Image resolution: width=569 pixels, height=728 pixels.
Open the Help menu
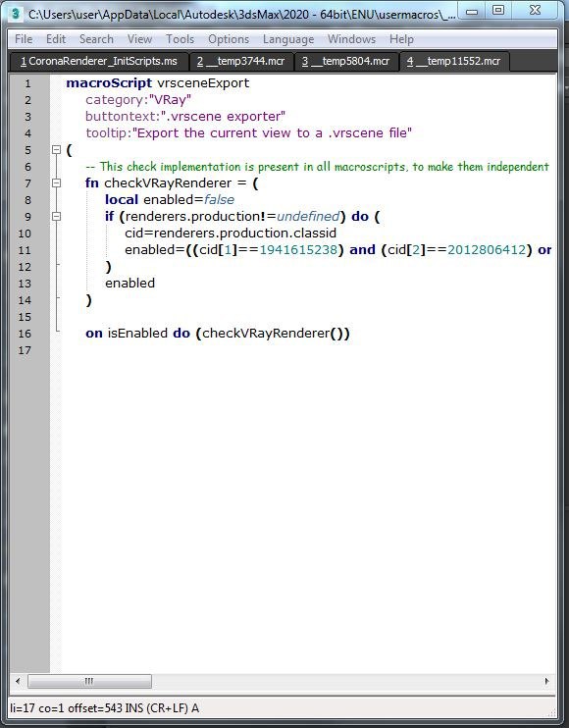click(401, 39)
